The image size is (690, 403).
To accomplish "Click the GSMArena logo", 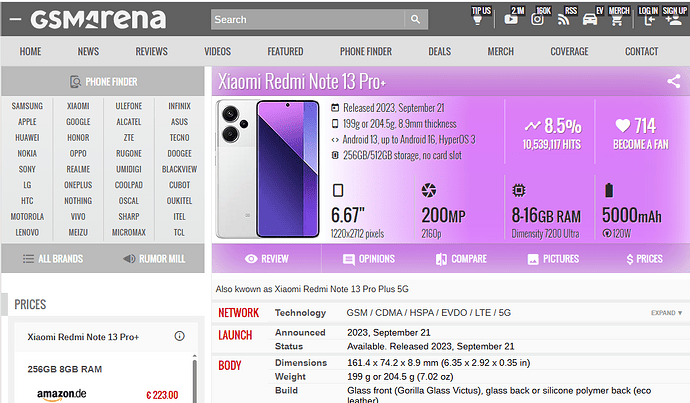I will pyautogui.click(x=98, y=19).
